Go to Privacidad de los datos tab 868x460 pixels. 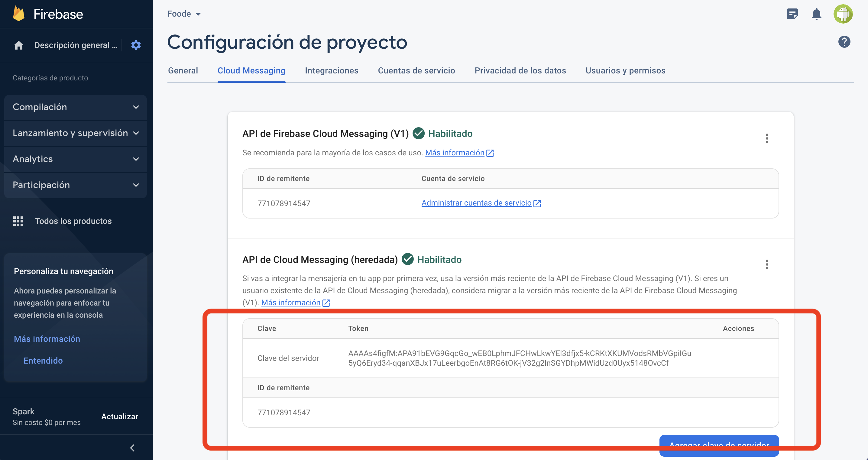[520, 71]
